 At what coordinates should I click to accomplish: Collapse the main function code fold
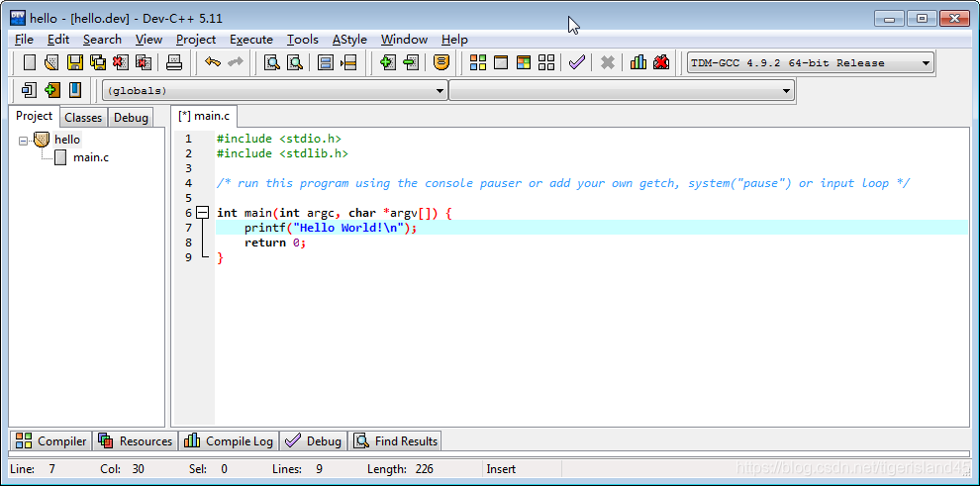click(x=202, y=213)
